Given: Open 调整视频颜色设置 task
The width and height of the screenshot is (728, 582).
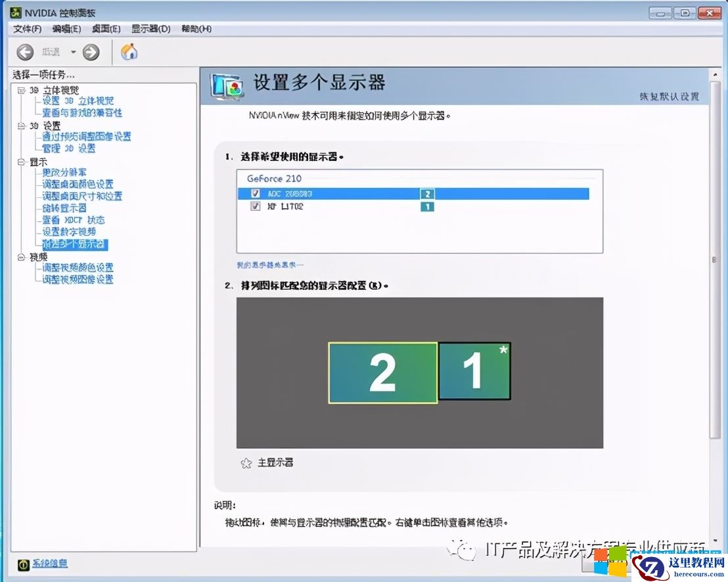Looking at the screenshot, I should pos(78,267).
